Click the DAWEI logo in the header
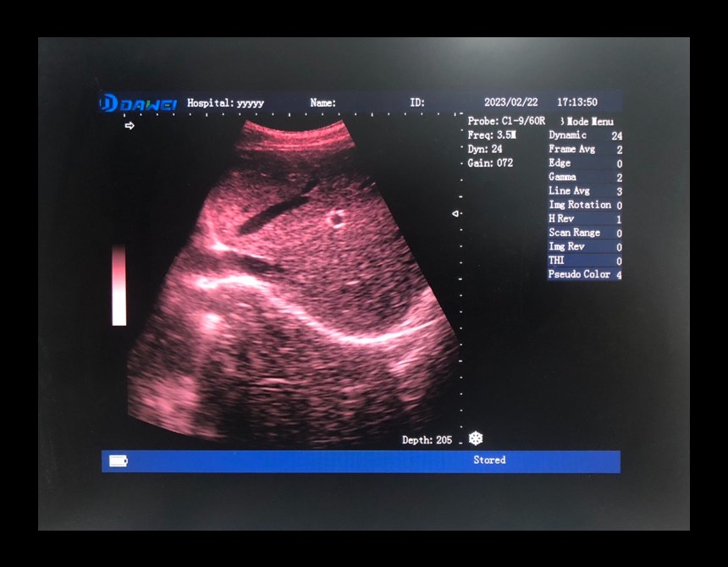The image size is (728, 567). (x=137, y=103)
